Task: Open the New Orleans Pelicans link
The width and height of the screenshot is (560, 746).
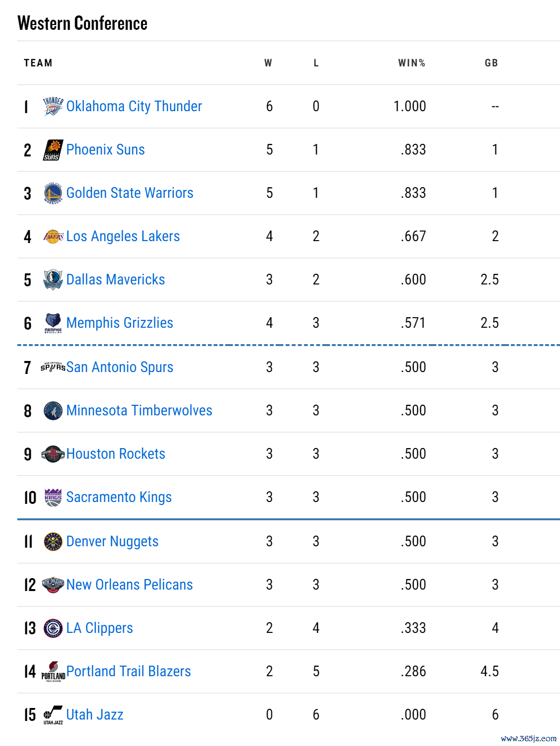Action: [x=129, y=585]
